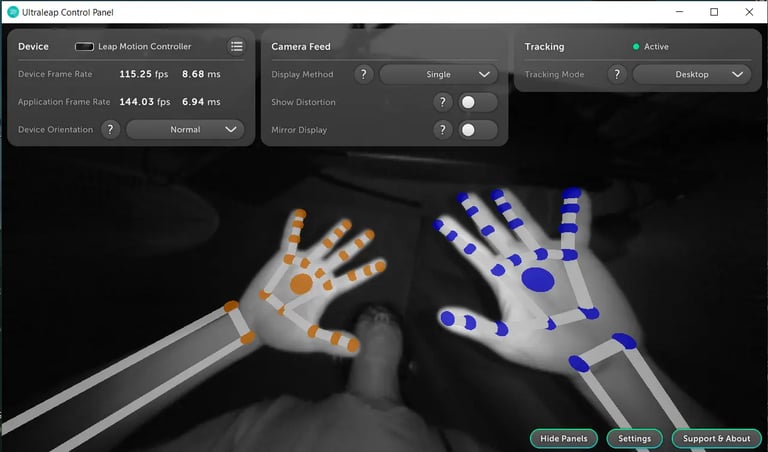Click the orange palm marker on left hand
This screenshot has height=452, width=768.
click(x=301, y=284)
